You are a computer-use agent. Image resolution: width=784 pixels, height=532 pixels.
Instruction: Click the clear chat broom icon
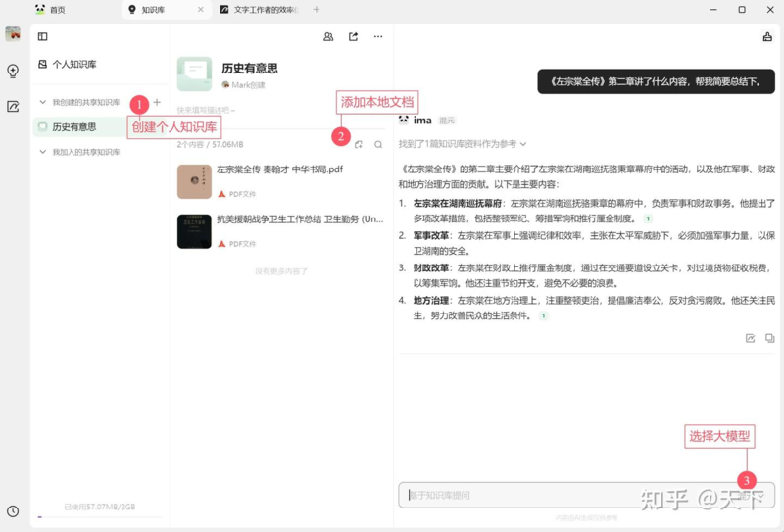[766, 37]
